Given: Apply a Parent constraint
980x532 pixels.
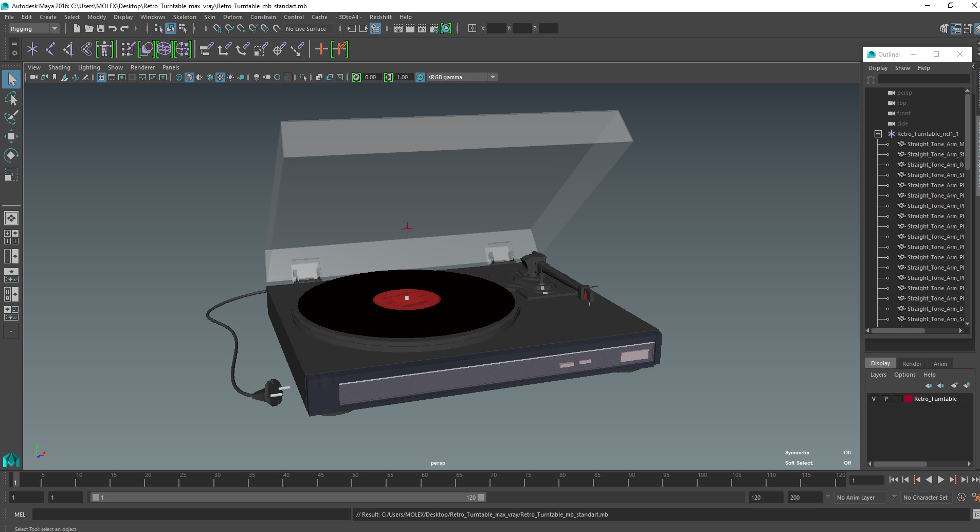Looking at the screenshot, I should 207,49.
